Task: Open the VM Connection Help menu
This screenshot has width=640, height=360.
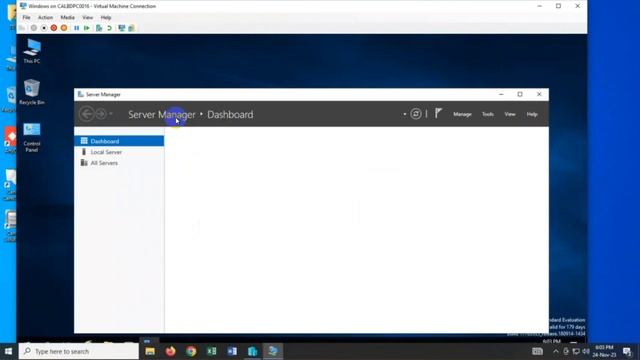Action: (106, 18)
